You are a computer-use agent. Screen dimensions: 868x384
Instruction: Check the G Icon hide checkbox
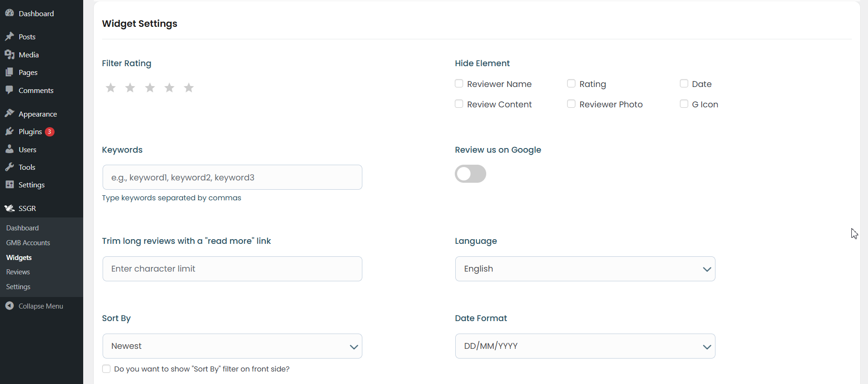(x=684, y=104)
